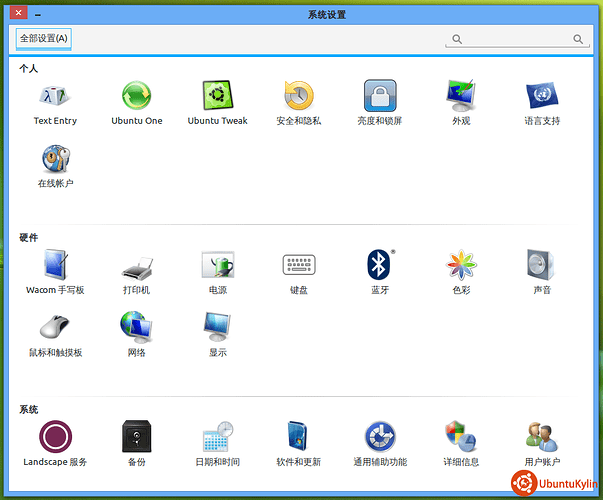The height and width of the screenshot is (500, 603).
Task: Open 安全和隐私 settings
Action: click(x=298, y=97)
